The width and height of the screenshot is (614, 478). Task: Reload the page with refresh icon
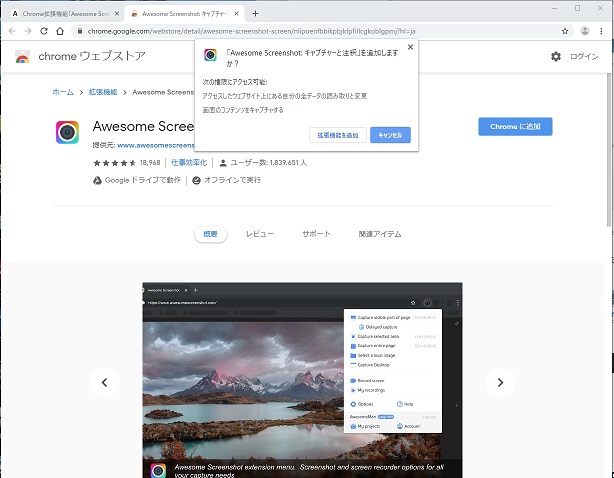[44, 31]
